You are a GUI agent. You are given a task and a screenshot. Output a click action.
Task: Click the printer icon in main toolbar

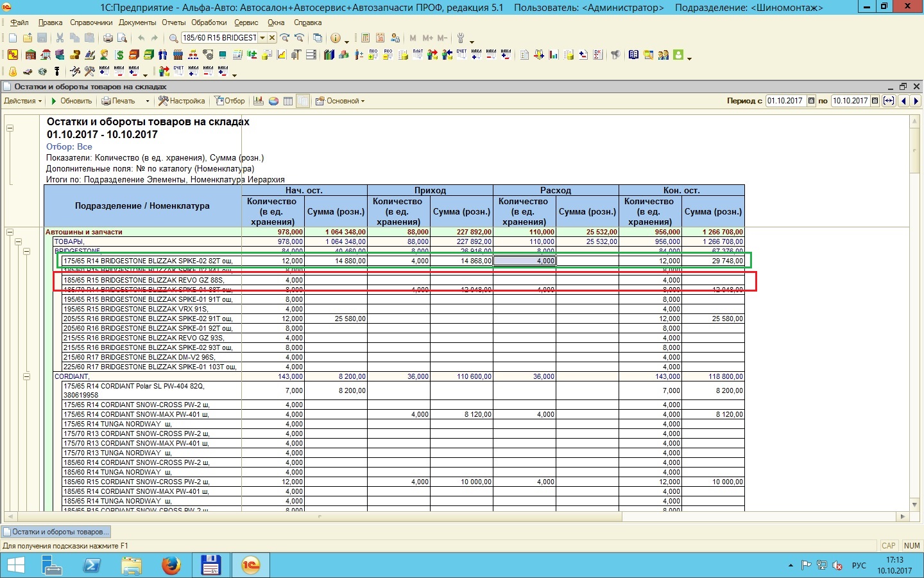pyautogui.click(x=108, y=38)
